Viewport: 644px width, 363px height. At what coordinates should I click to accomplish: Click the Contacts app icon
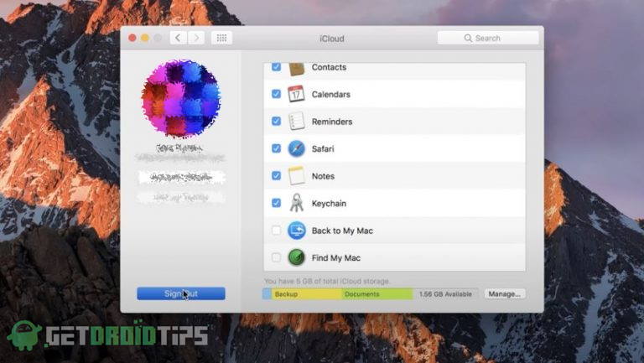pos(296,69)
